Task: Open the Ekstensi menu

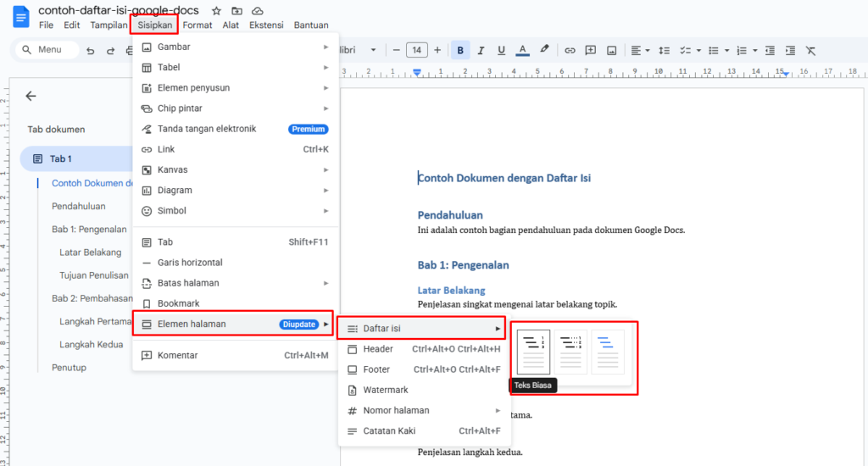Action: click(x=266, y=25)
